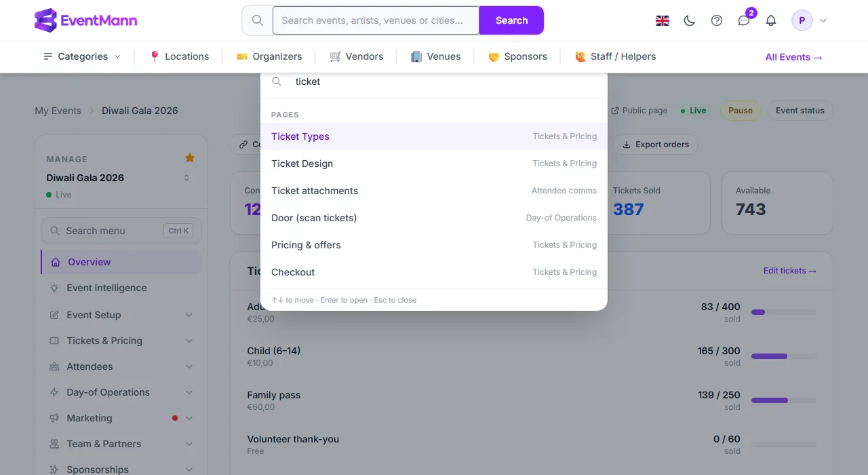Click the Marketing megaphone icon
868x475 pixels.
pos(54,418)
